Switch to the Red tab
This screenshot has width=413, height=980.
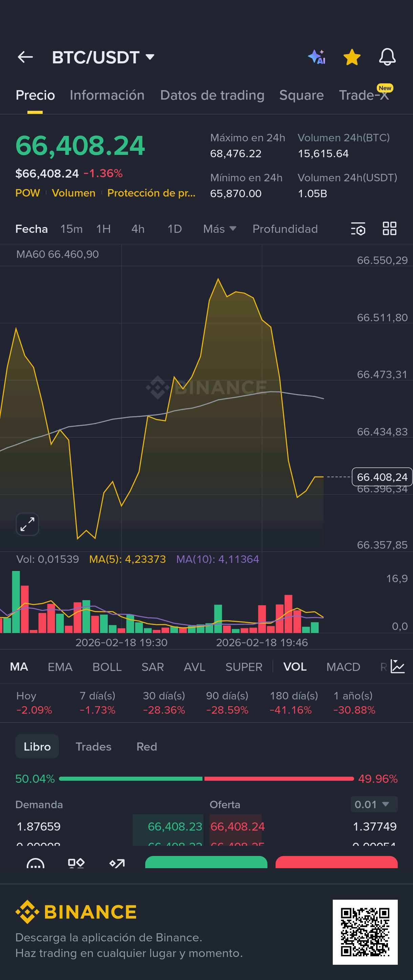pyautogui.click(x=147, y=747)
